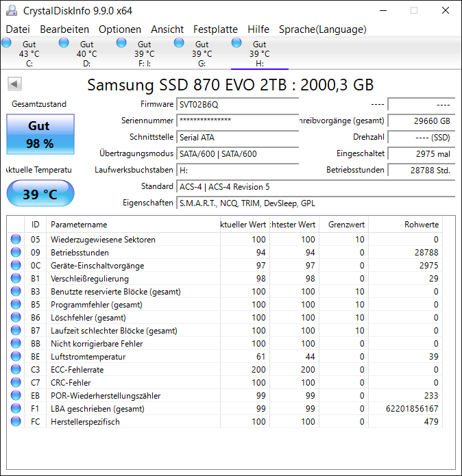Click status orb of Luftstromtemperatur row
The image size is (462, 476).
[16, 356]
